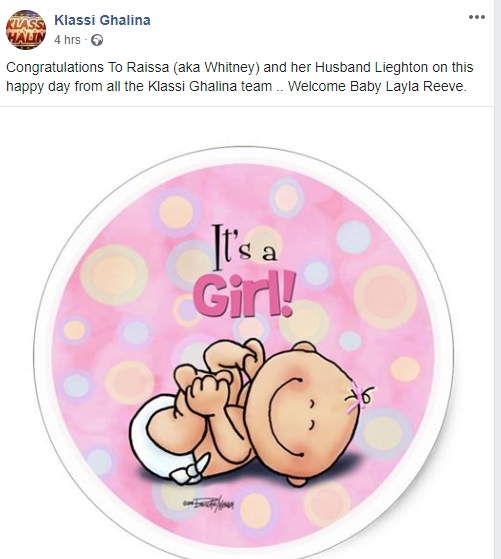Screen dimensions: 501x559
Task: Click the artist signature under the baby
Action: click(x=208, y=504)
